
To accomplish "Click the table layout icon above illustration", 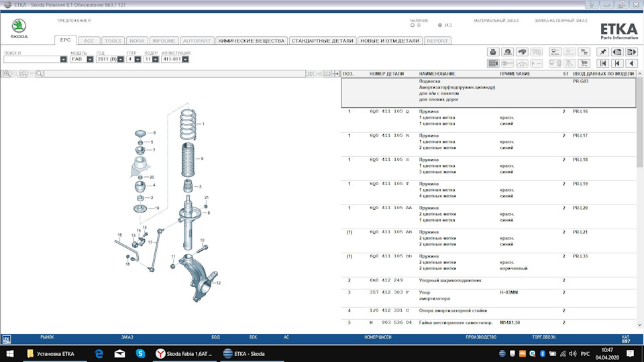I will 327,74.
